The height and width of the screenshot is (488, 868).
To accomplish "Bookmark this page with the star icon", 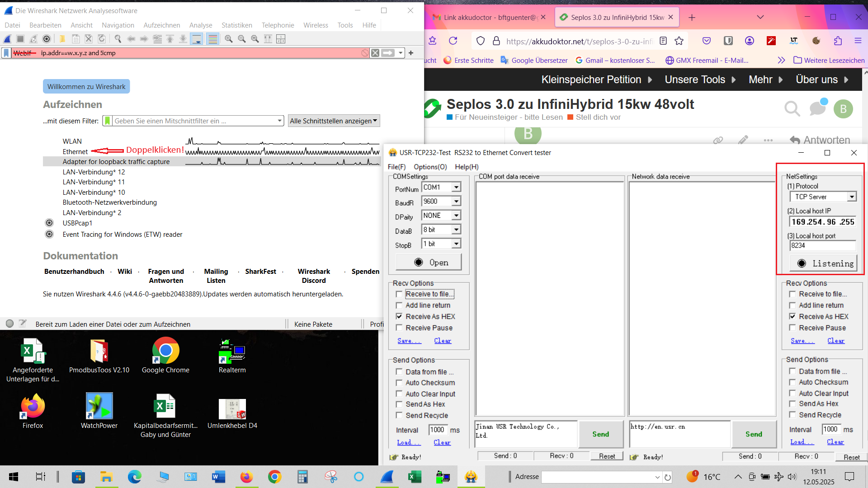I will pos(679,41).
